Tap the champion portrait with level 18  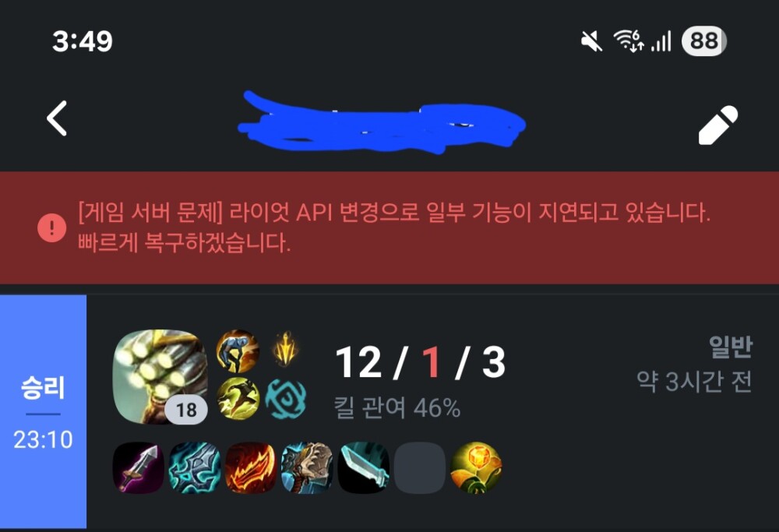pyautogui.click(x=160, y=376)
